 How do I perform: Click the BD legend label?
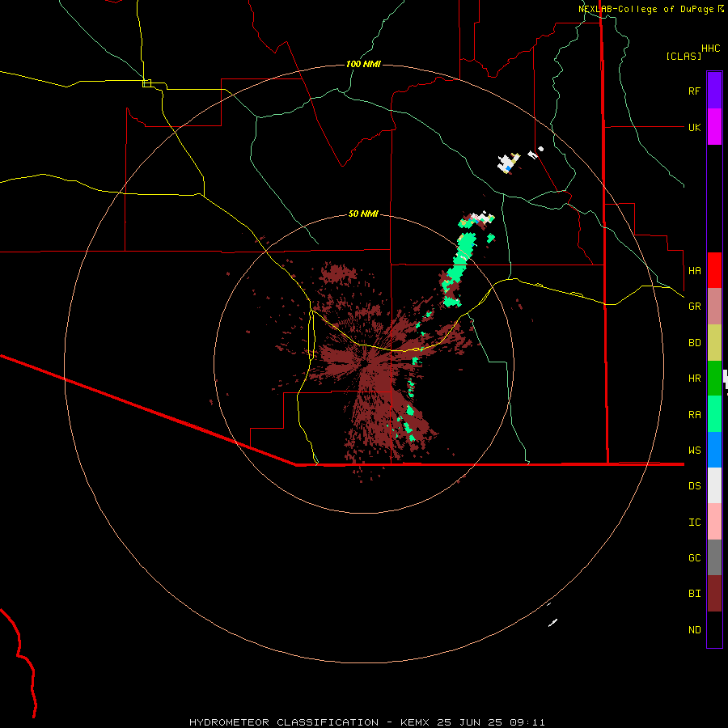694,343
